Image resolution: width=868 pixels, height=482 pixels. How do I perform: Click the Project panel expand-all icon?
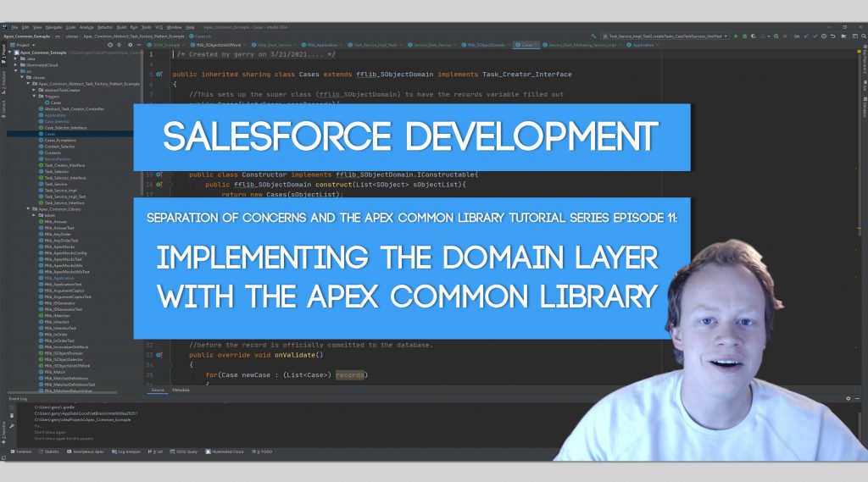(119, 45)
